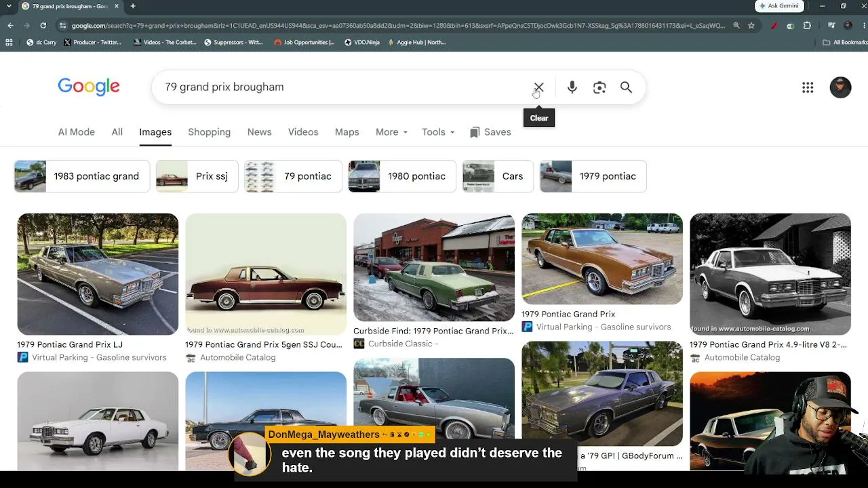This screenshot has width=868, height=488.
Task: Open Google Lens image search
Action: 599,87
